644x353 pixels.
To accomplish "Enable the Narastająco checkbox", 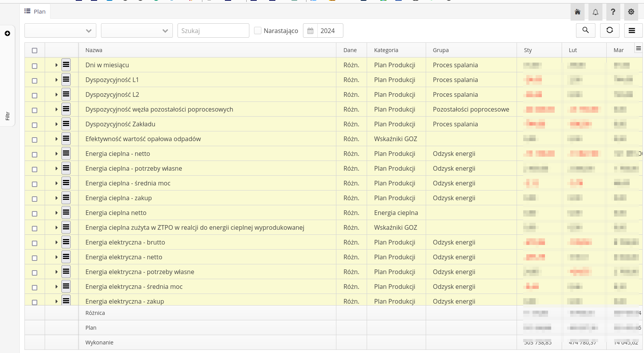I will [258, 31].
